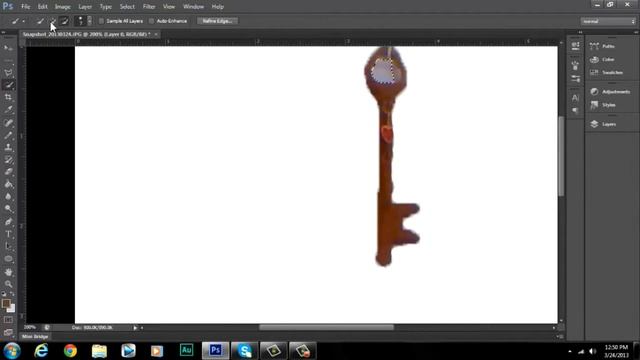This screenshot has width=640, height=360.
Task: Enable Sample All Layers checkbox
Action: pos(101,21)
